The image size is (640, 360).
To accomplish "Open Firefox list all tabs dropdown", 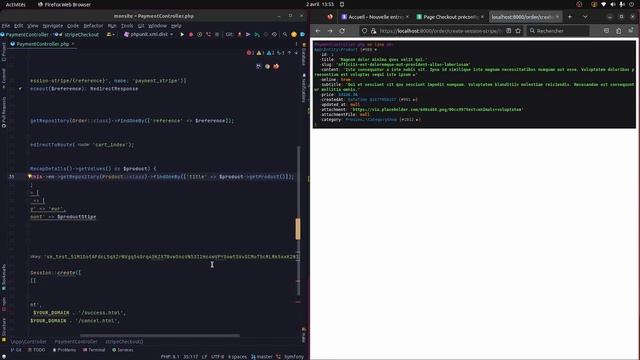I will [x=585, y=17].
